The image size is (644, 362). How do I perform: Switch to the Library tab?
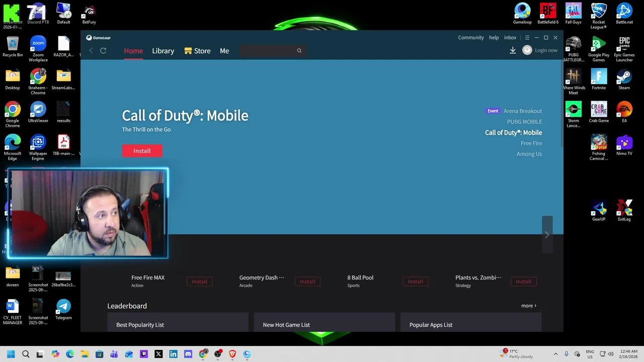(x=163, y=51)
